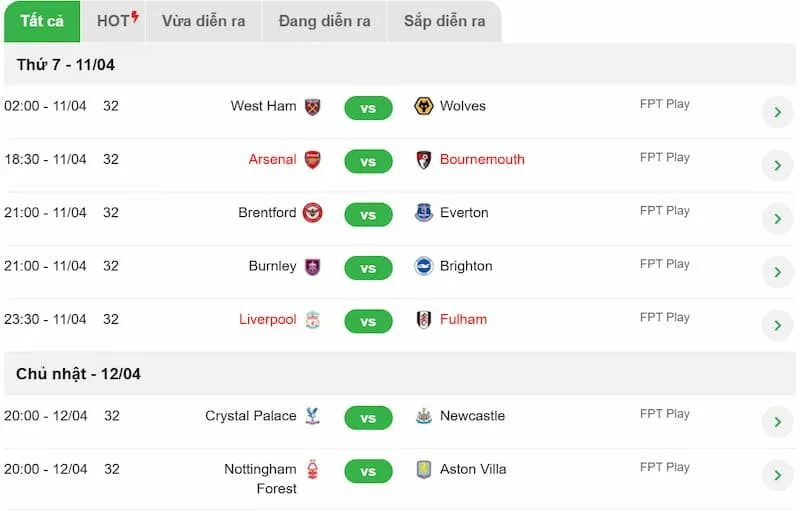Select the Đang diễn ra tab
The image size is (800, 511).
click(x=324, y=21)
